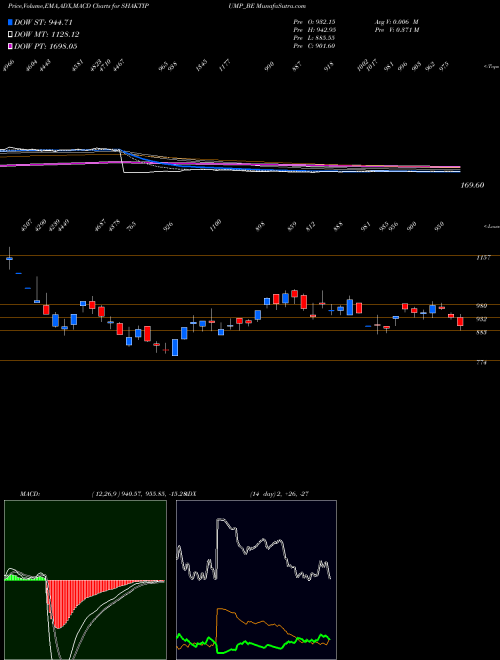The height and width of the screenshot is (660, 500).
Task: Select the 'DOW MT: 1128.12' legend text
Action: (x=47, y=35)
